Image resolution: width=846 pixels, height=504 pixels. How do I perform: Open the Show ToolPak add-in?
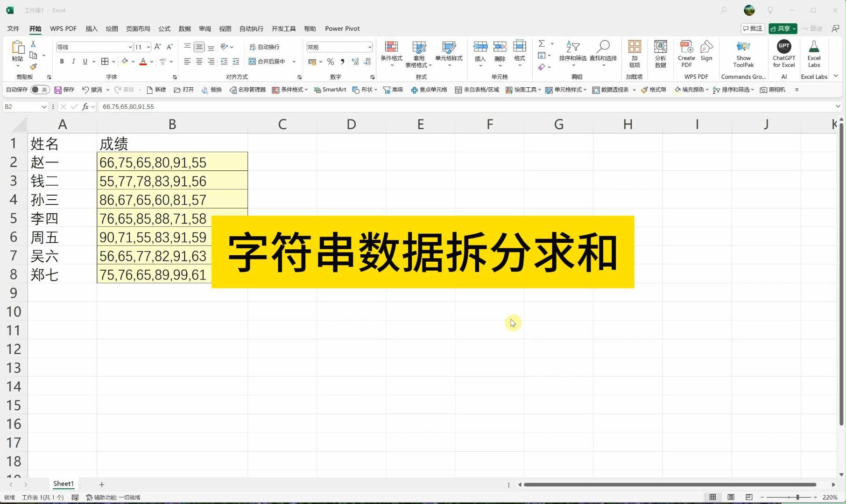(x=743, y=52)
